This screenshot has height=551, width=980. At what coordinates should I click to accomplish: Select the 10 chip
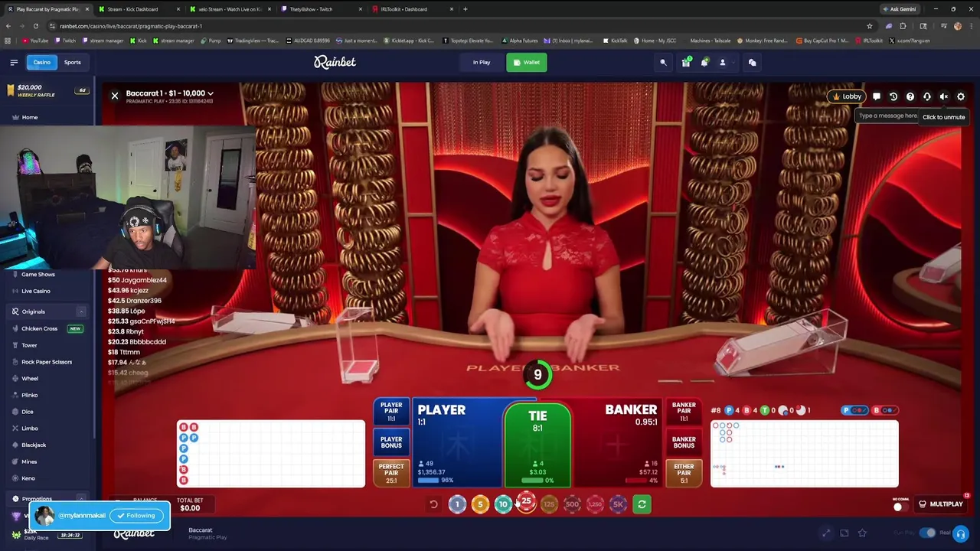(503, 504)
